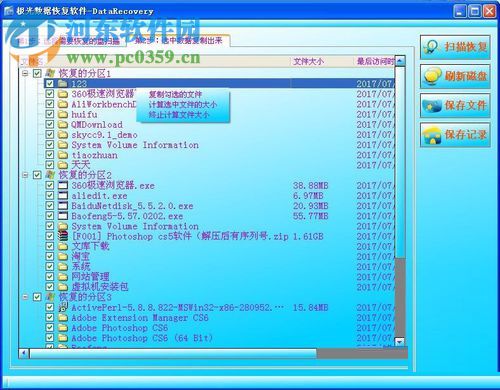Collapse the 恢复的分区3 tree node
This screenshot has height=390, width=500.
(x=25, y=296)
